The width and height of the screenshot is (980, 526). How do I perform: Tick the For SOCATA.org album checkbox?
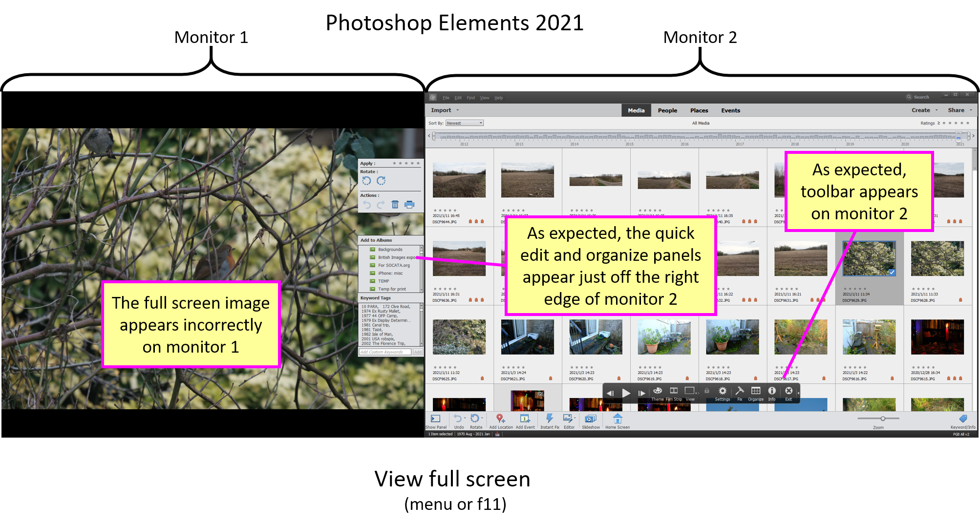coord(372,265)
